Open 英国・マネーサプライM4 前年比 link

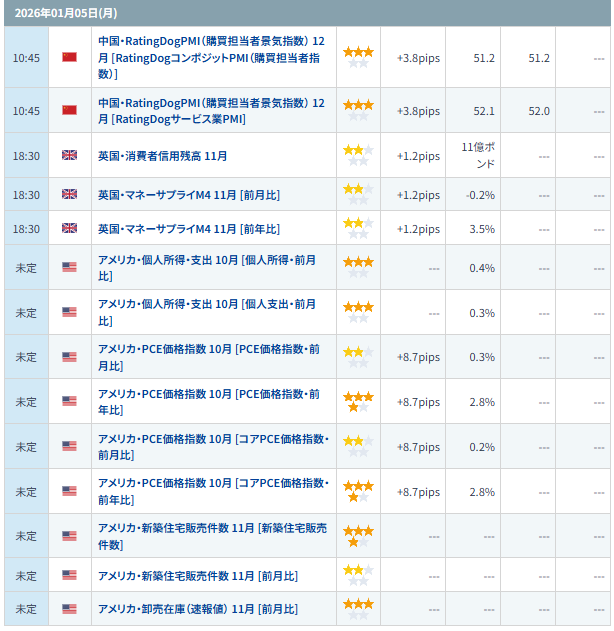(188, 229)
